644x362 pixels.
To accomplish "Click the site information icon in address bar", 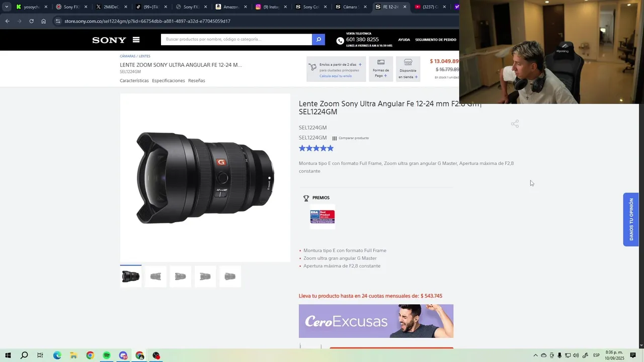I will 58,21.
